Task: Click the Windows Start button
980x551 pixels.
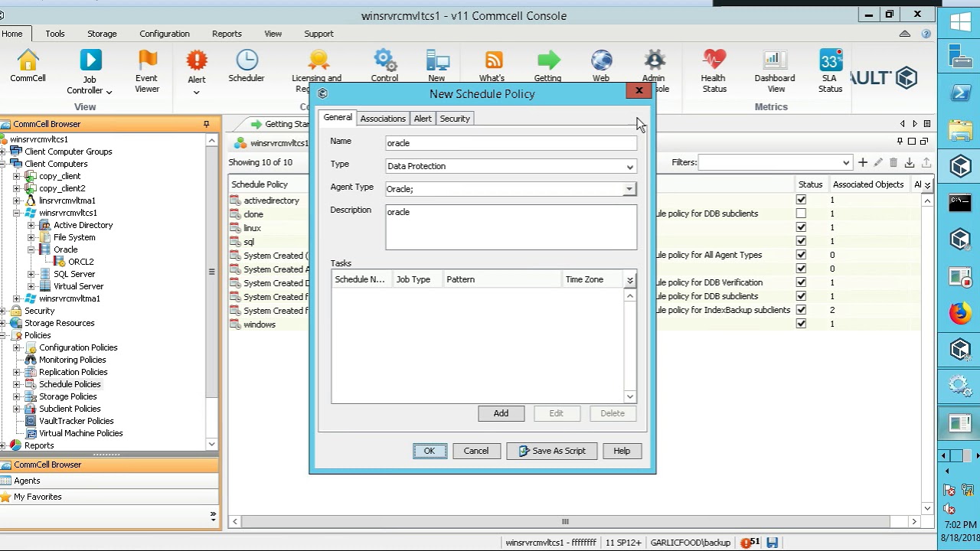Action: pos(960,22)
